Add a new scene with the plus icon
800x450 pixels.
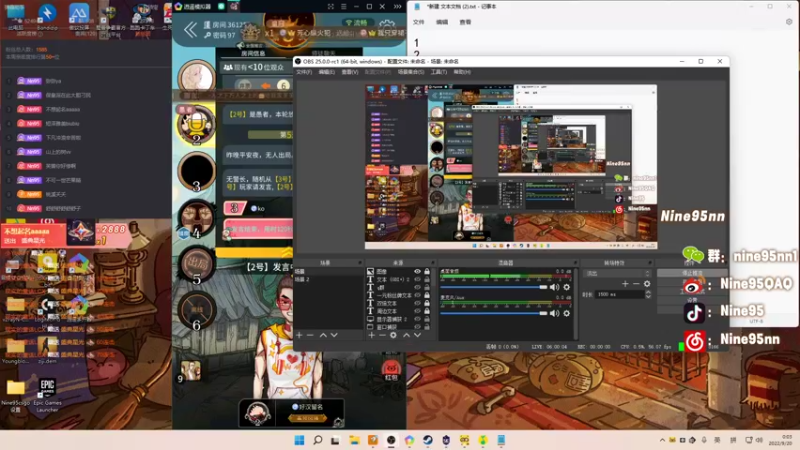click(299, 335)
